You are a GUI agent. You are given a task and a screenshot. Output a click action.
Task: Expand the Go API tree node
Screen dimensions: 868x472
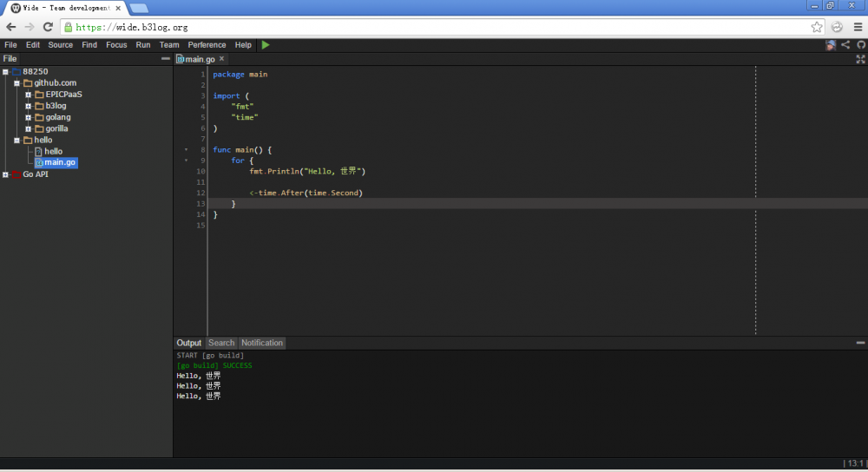6,174
